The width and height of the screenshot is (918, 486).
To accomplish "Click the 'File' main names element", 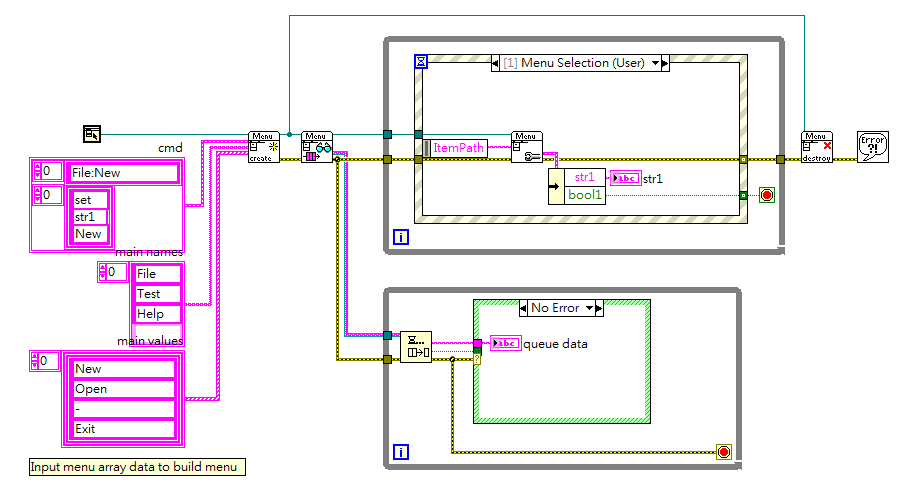I will pos(157,273).
